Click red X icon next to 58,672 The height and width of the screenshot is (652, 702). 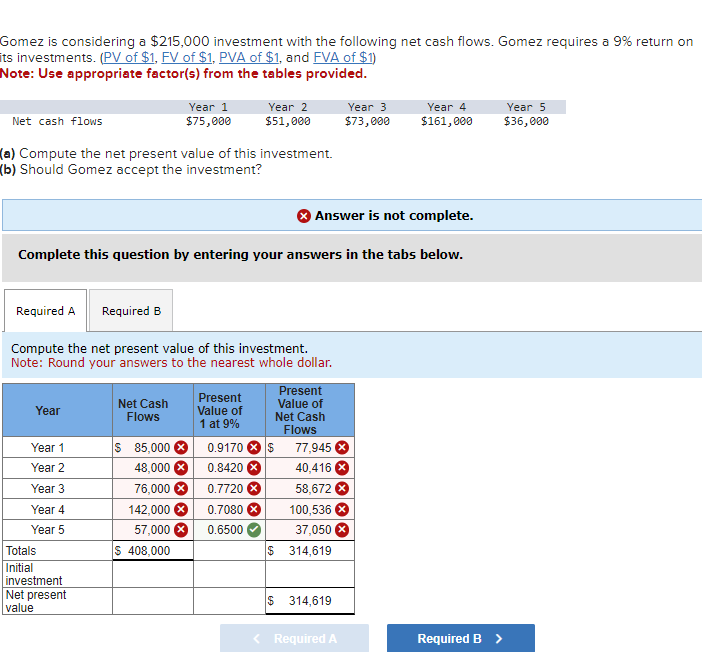(x=342, y=489)
